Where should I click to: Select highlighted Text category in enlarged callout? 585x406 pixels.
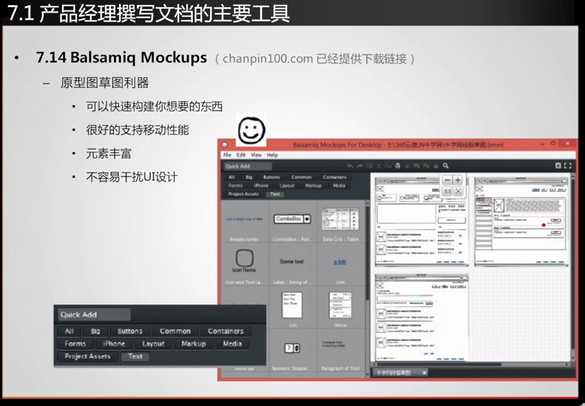135,356
